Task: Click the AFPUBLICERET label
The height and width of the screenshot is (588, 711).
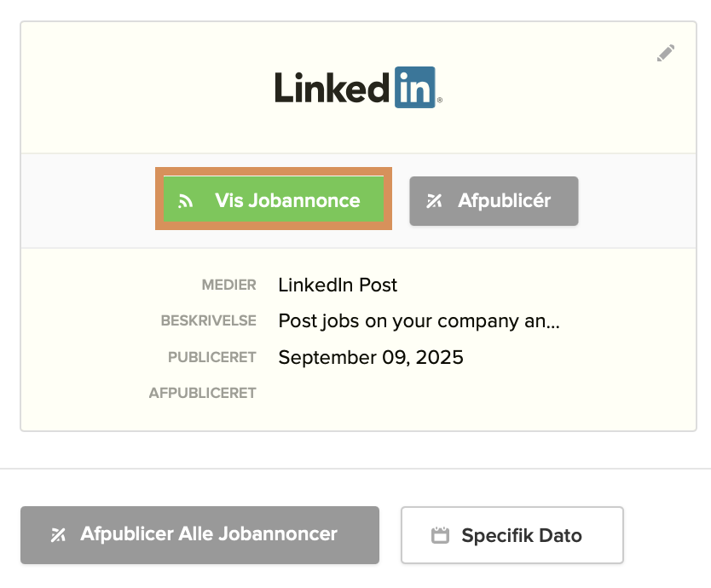Action: (x=202, y=393)
